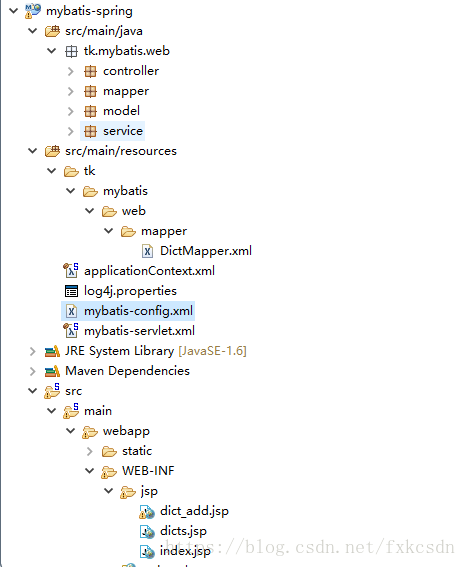Expand the model package
Viewport: 466px width, 567px height.
(71, 111)
